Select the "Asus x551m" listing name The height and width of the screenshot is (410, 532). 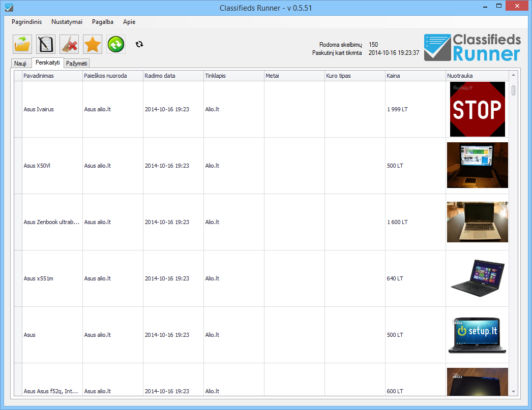(x=38, y=278)
